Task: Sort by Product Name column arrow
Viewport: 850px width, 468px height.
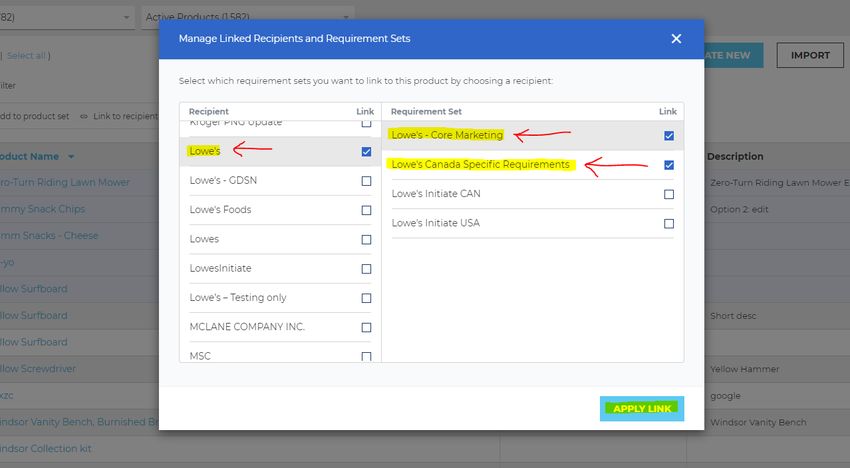Action: [x=71, y=157]
